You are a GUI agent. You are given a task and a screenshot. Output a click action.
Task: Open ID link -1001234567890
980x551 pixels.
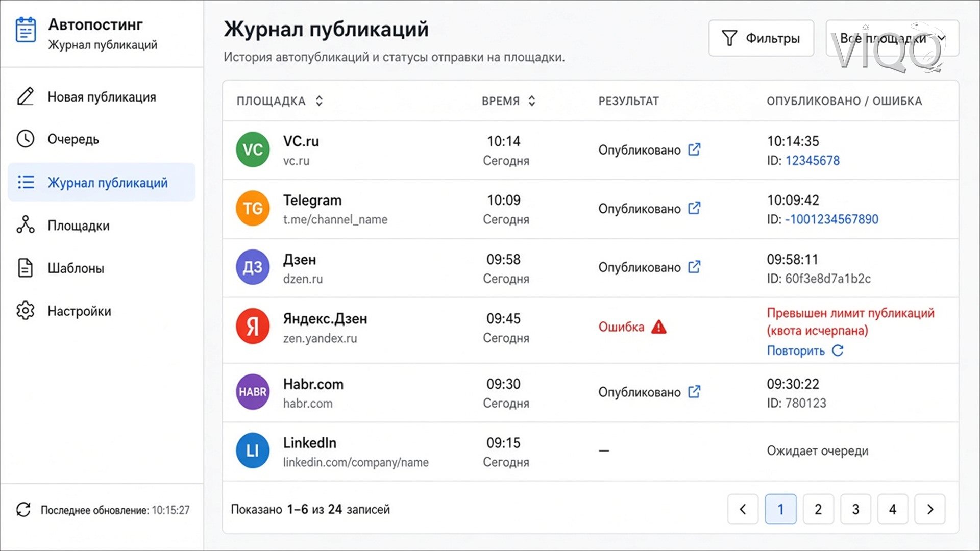point(831,219)
